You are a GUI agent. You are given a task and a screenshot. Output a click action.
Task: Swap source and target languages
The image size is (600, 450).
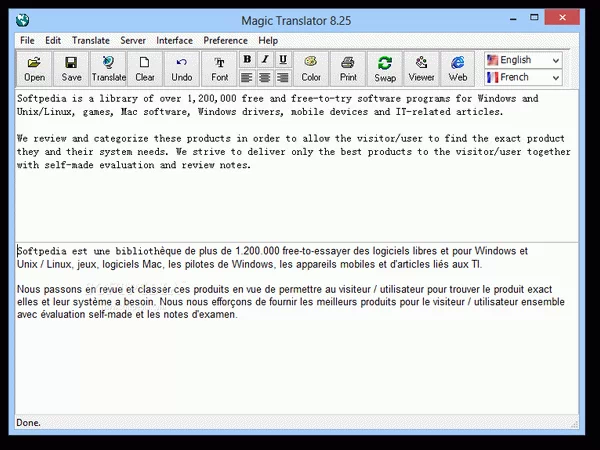[385, 69]
